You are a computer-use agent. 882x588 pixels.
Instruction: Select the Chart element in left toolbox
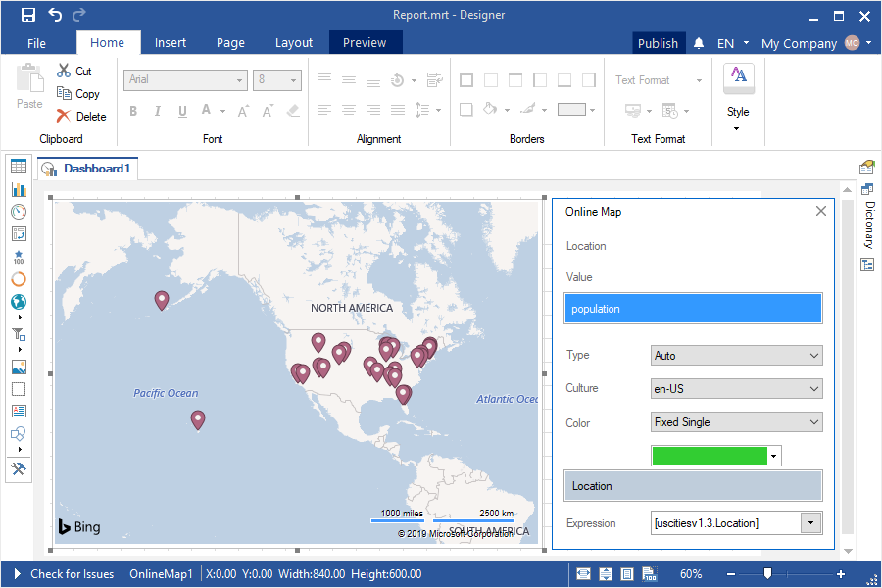click(19, 189)
